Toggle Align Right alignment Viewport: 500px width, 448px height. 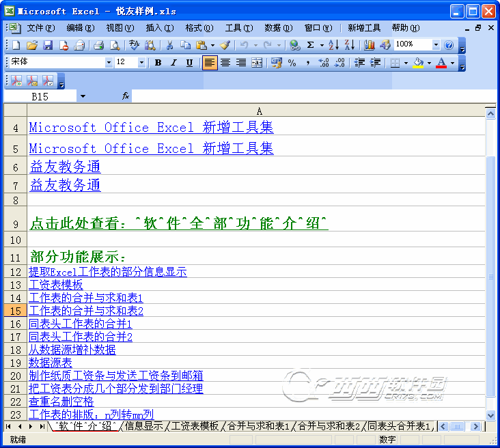[x=241, y=63]
